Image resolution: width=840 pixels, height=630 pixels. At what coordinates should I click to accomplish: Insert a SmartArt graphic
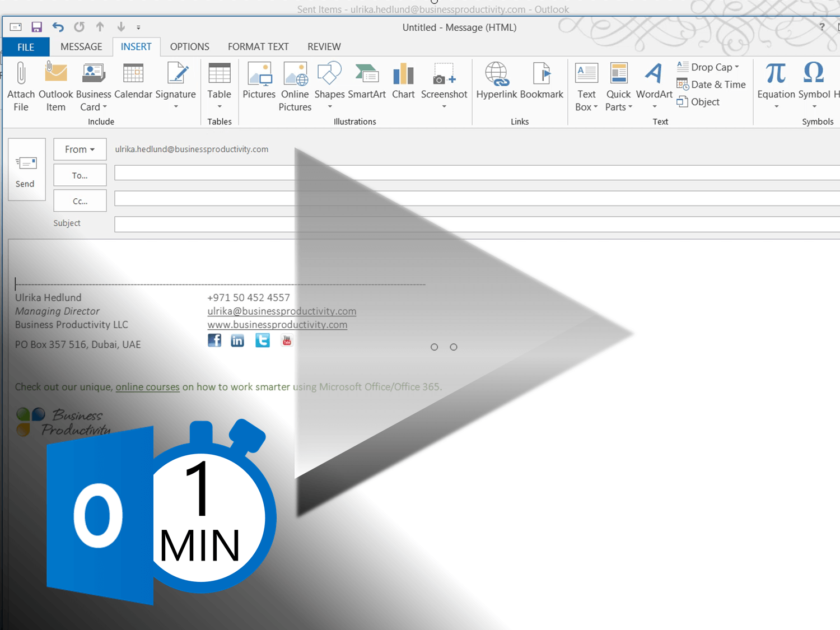tap(367, 81)
